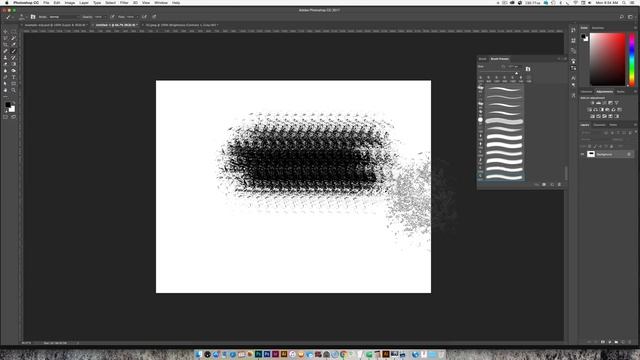The image size is (640, 360).
Task: Select the Path Selection tool
Action: (x=5, y=84)
